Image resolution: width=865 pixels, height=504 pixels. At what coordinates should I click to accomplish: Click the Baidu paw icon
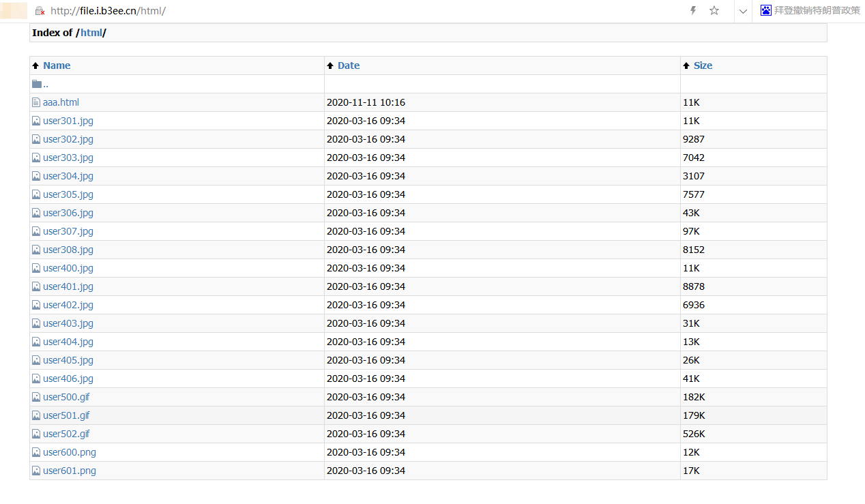[x=765, y=11]
